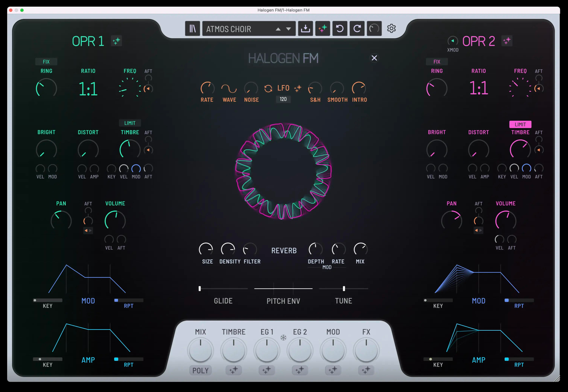568x392 pixels.
Task: Randomize OPR 1 with its sparkle icon
Action: point(117,41)
